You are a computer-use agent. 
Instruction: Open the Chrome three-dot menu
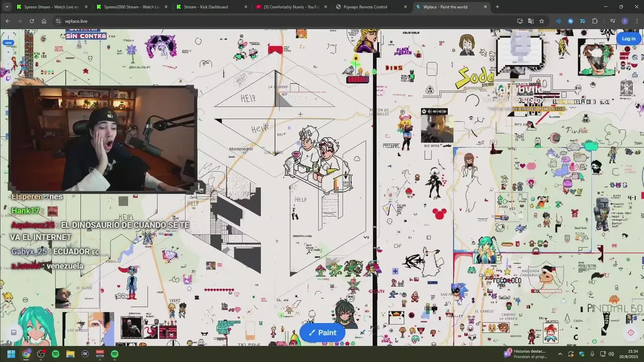pos(636,21)
